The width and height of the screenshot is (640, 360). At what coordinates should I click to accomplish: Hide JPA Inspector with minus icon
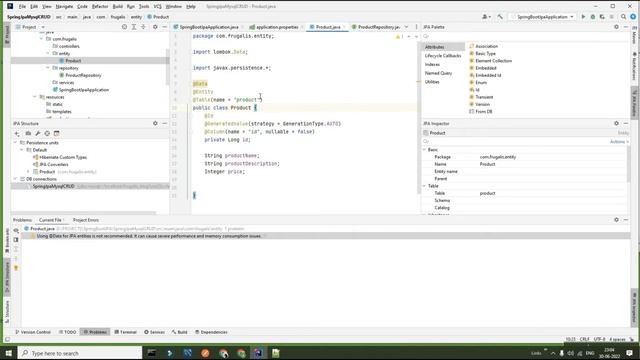tap(626, 123)
